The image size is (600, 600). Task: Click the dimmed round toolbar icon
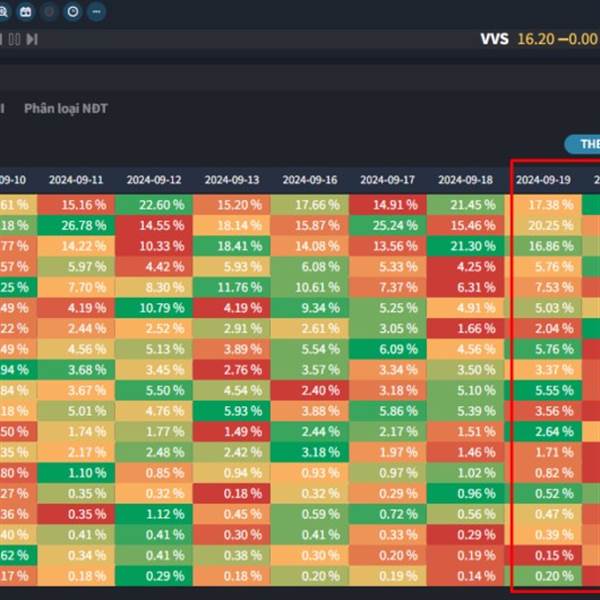coord(49,11)
